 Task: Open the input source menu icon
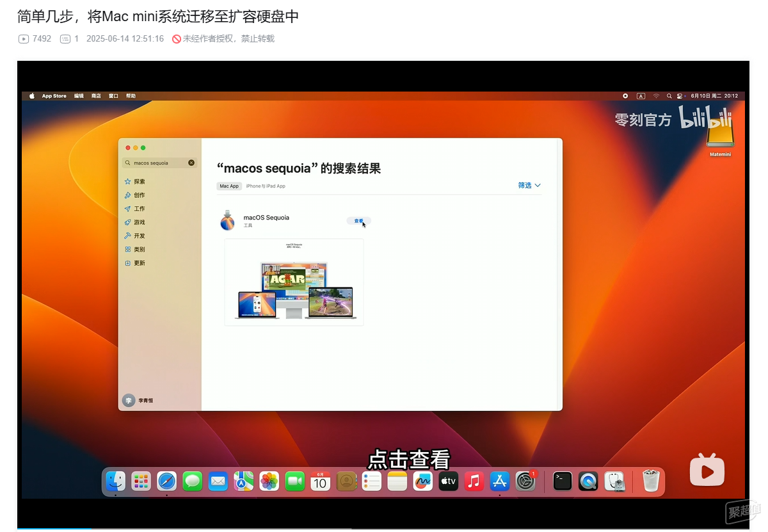tap(641, 96)
